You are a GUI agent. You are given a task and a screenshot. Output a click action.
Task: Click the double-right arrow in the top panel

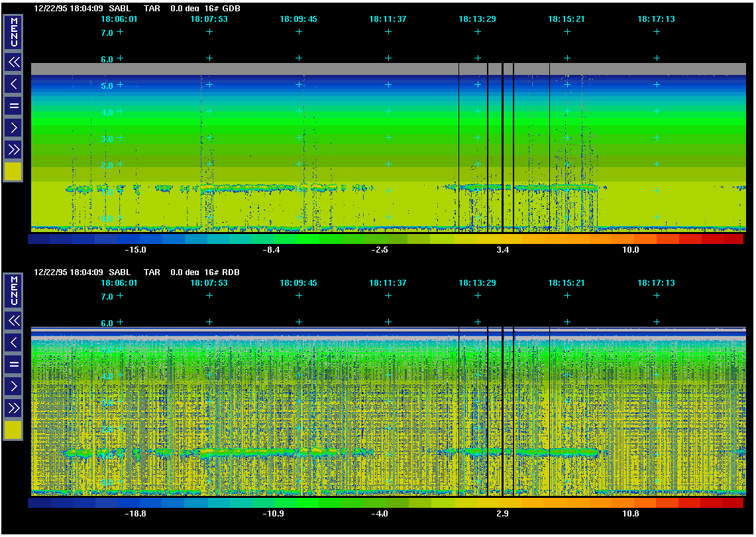(13, 149)
